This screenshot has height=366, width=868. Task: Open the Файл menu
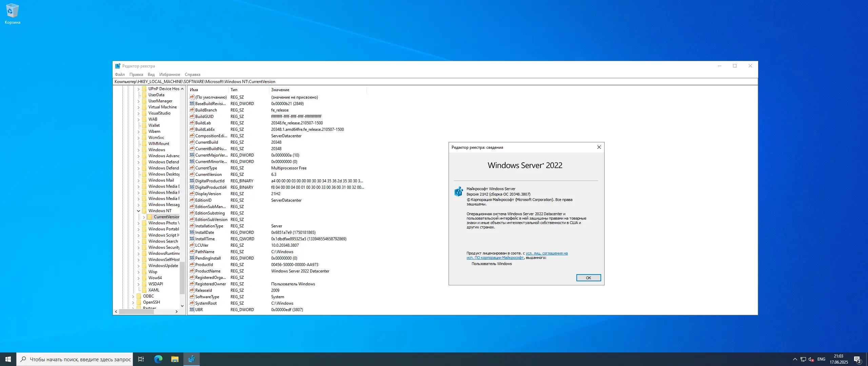point(120,75)
